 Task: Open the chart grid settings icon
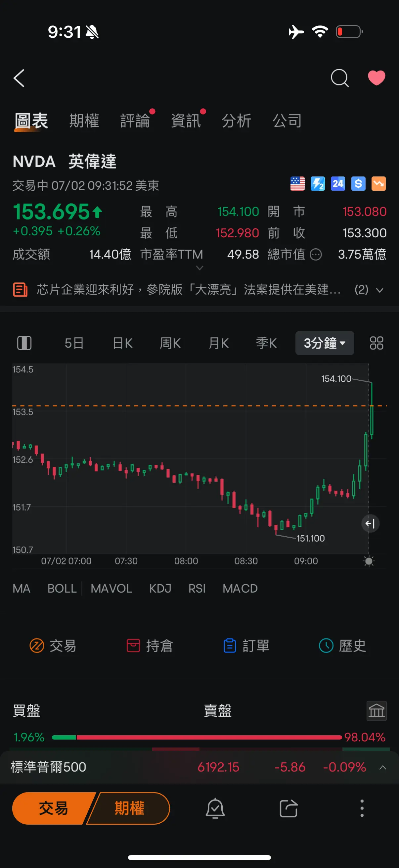pyautogui.click(x=377, y=343)
